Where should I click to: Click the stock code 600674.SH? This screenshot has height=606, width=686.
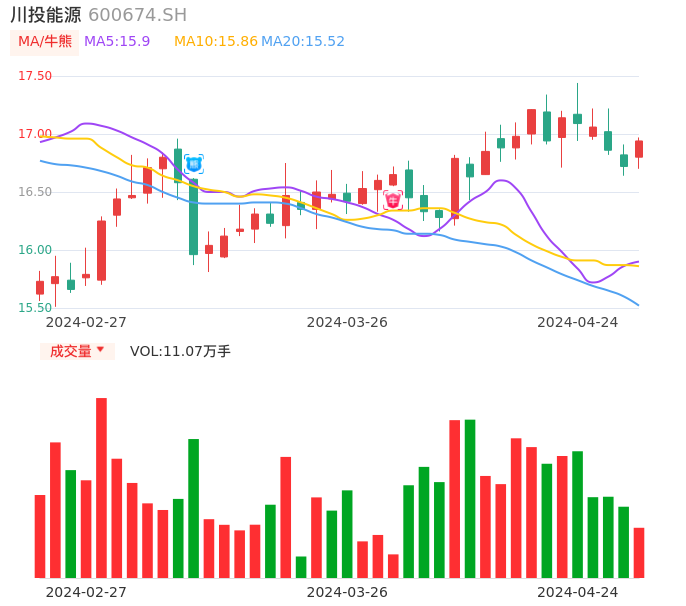pyautogui.click(x=137, y=15)
